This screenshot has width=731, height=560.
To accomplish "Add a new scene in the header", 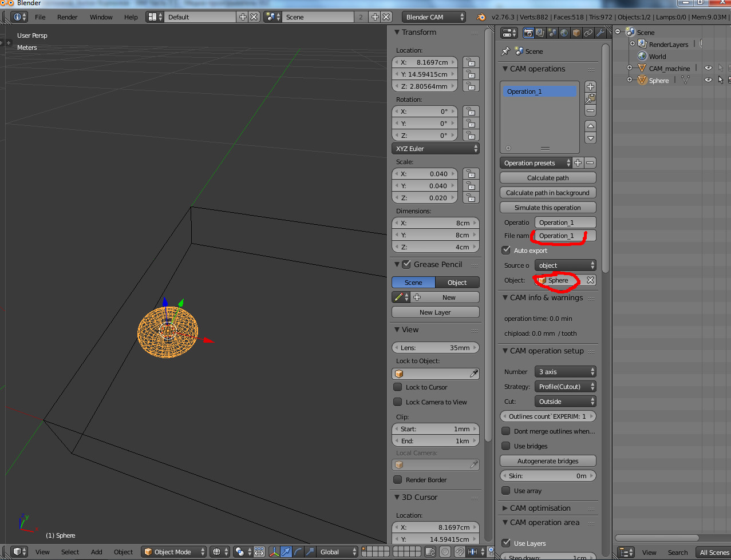I will click(375, 17).
